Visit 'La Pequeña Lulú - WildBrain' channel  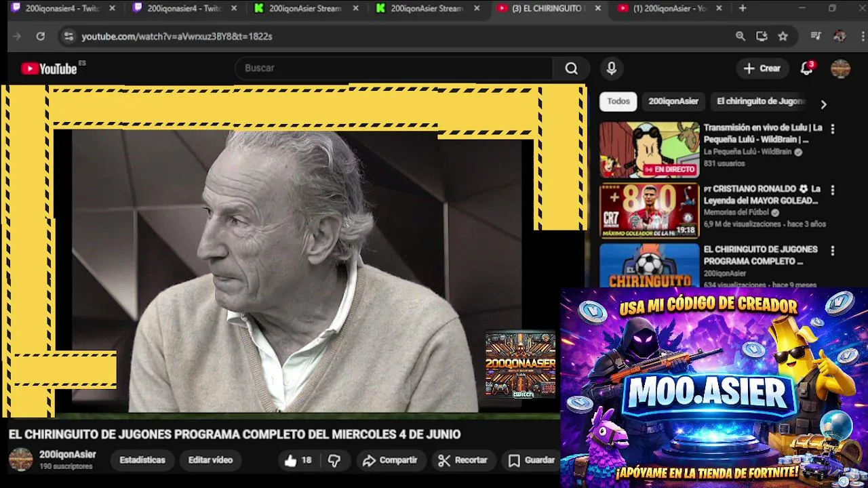[747, 152]
